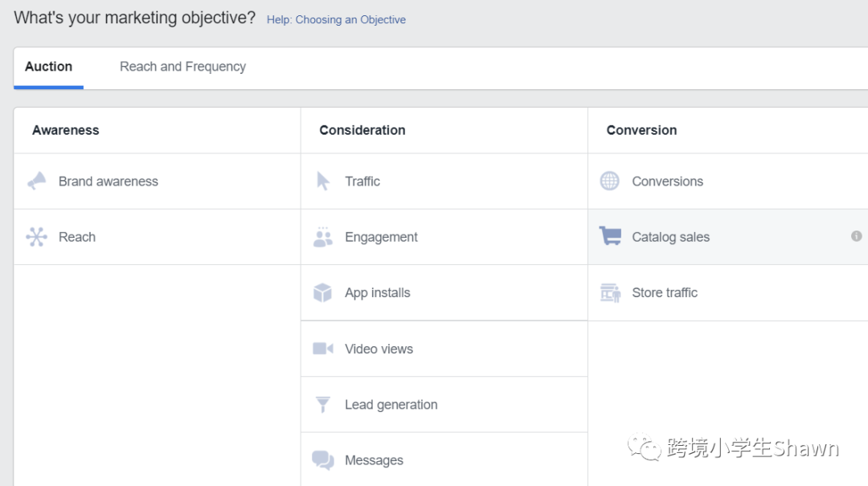The width and height of the screenshot is (868, 486).
Task: Click the Brand awareness megaphone icon
Action: click(37, 182)
